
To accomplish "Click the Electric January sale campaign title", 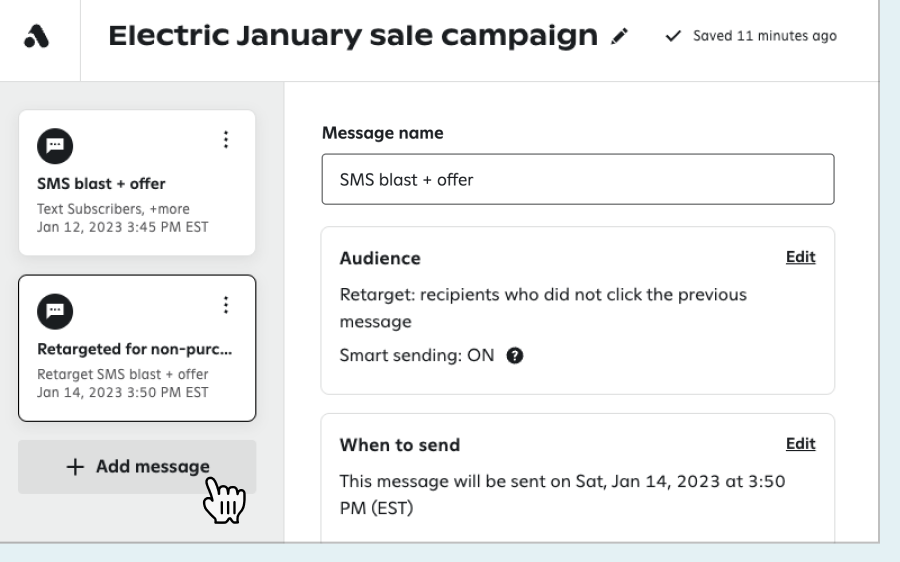I will [352, 37].
